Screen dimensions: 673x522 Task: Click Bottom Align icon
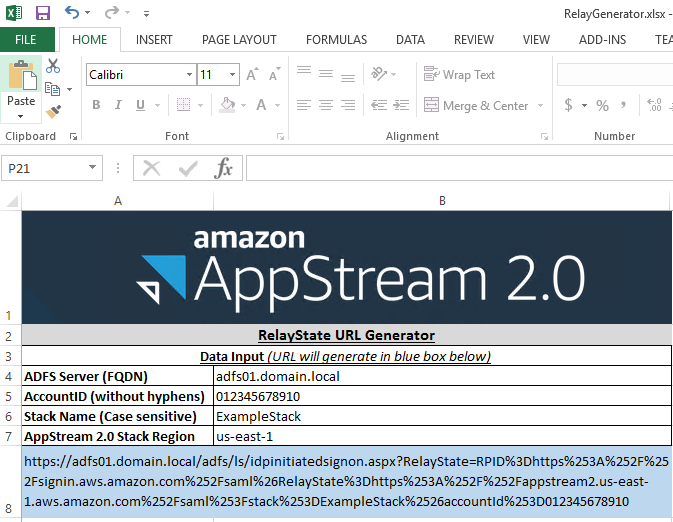click(x=348, y=78)
